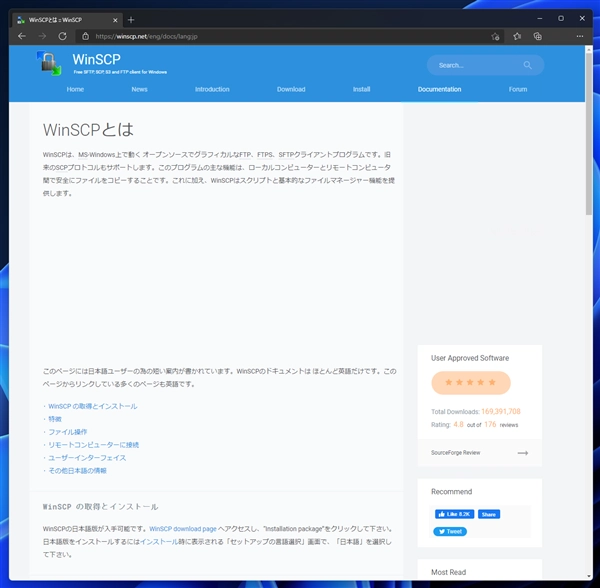Image resolution: width=600 pixels, height=588 pixels.
Task: Click the SourceForge Review arrow
Action: click(523, 453)
